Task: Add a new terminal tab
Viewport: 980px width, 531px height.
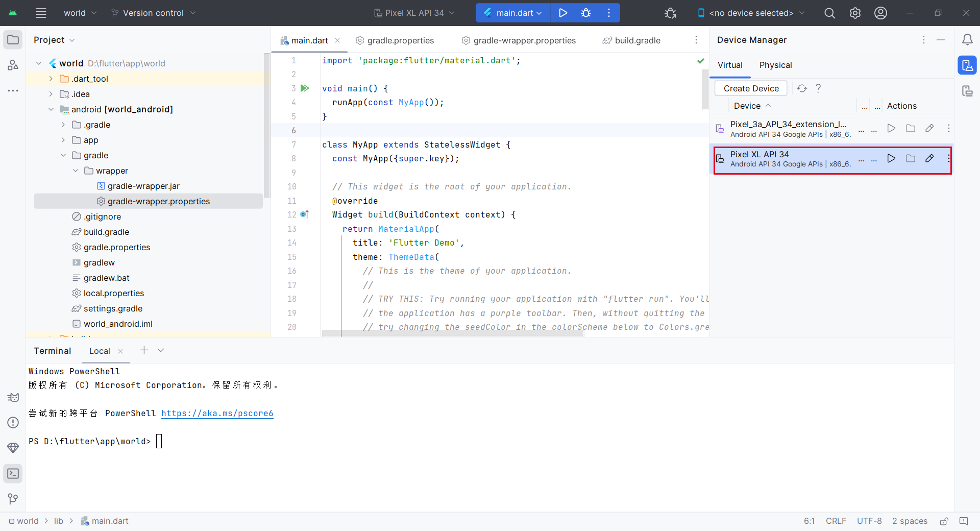Action: (144, 350)
